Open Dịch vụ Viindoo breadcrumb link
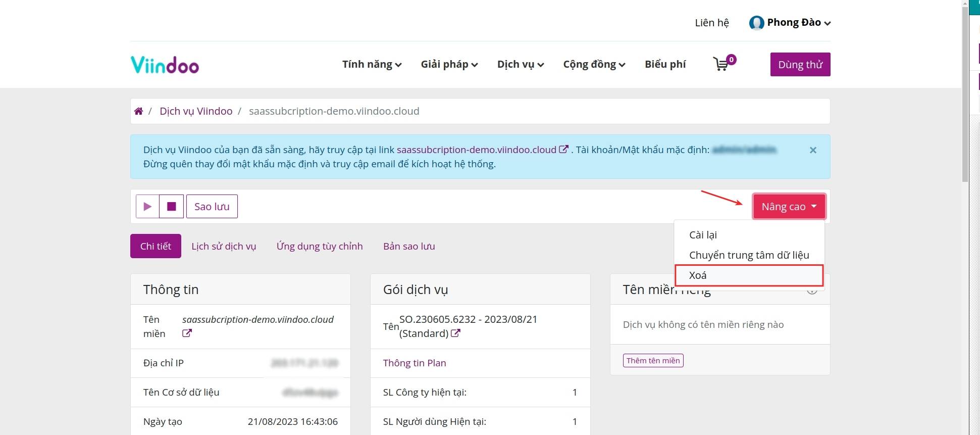Screen dimensions: 980x435 click(196, 111)
